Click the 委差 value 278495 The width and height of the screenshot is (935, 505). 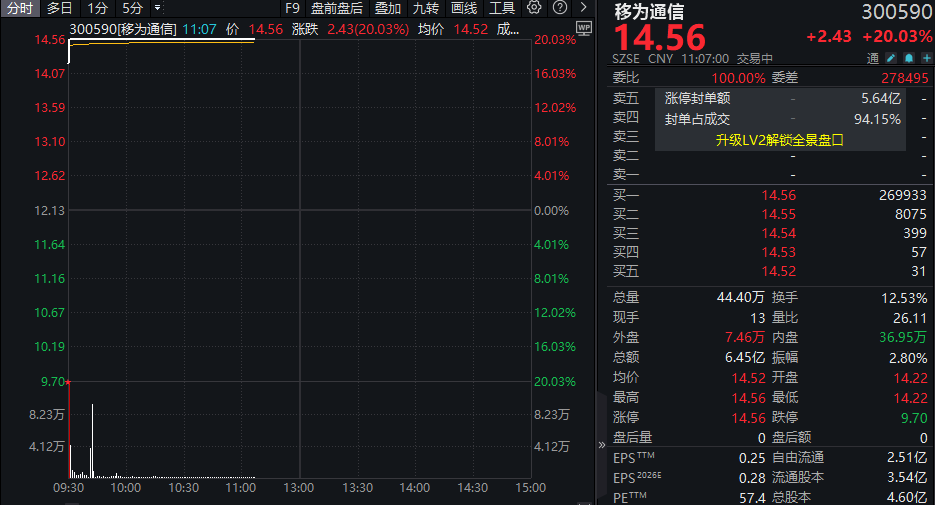pyautogui.click(x=905, y=78)
